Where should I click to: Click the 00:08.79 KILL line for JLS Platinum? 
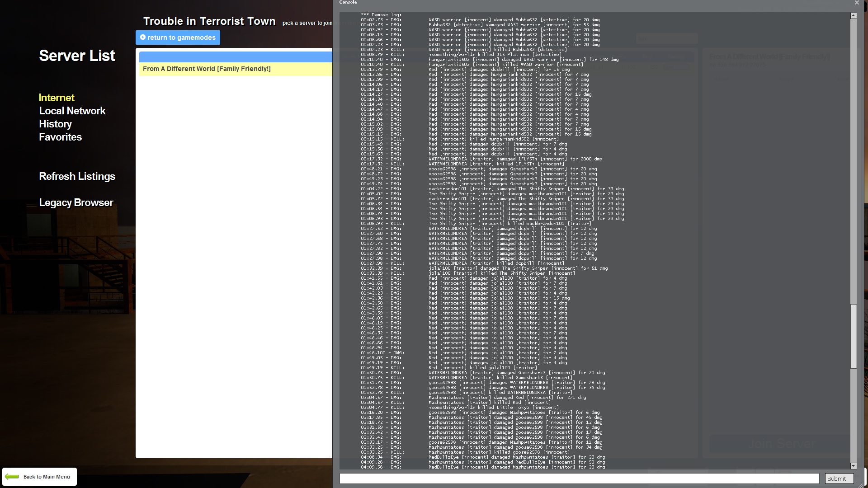click(x=461, y=55)
